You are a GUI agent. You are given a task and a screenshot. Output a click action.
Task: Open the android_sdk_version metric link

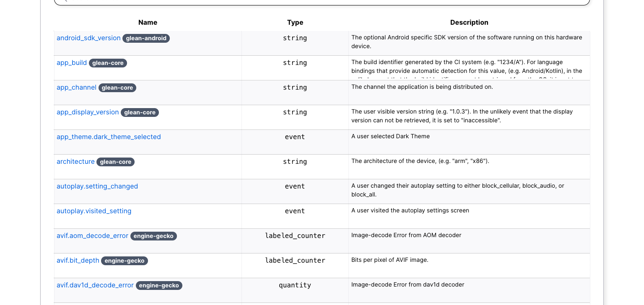point(88,38)
